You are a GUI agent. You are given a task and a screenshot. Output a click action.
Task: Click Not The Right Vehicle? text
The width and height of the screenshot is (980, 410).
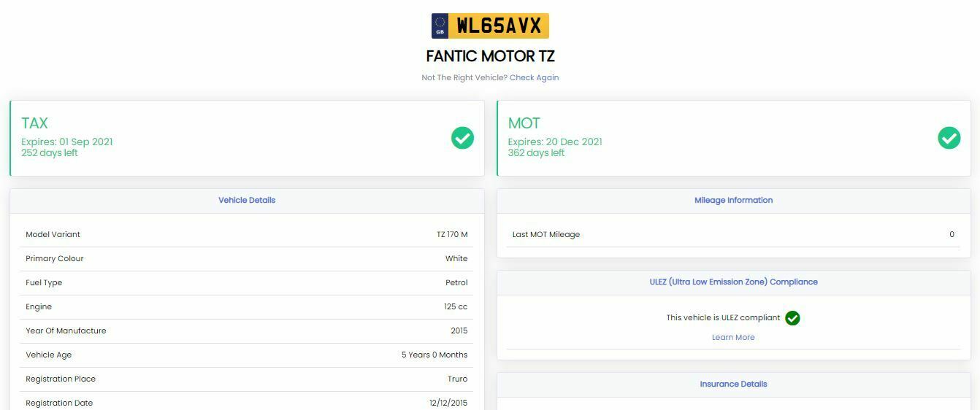click(464, 77)
